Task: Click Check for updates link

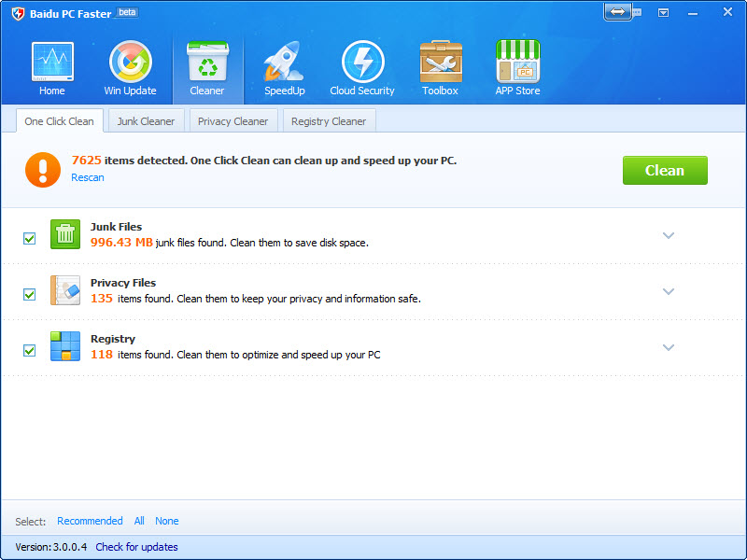Action: pyautogui.click(x=136, y=547)
